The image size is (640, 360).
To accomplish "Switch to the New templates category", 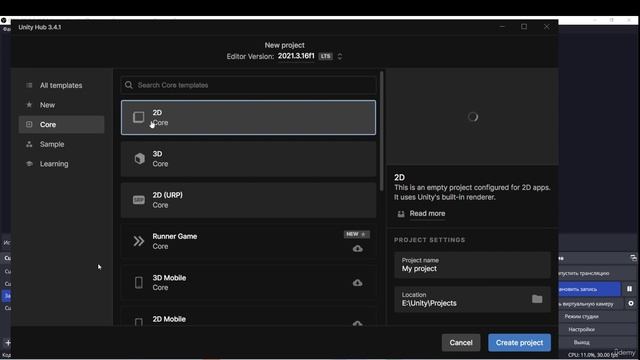I will coord(61,105).
